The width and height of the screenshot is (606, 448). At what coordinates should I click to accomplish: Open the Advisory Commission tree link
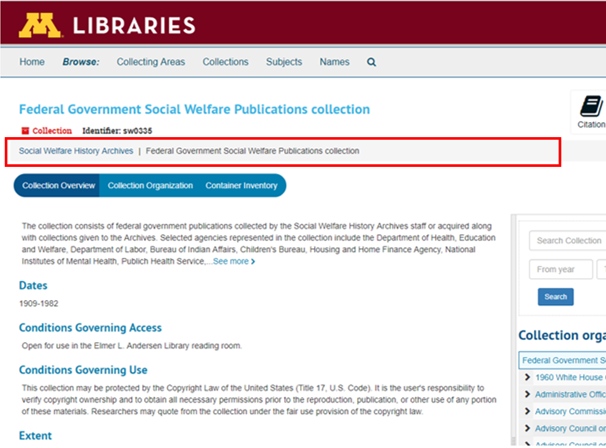click(x=570, y=411)
